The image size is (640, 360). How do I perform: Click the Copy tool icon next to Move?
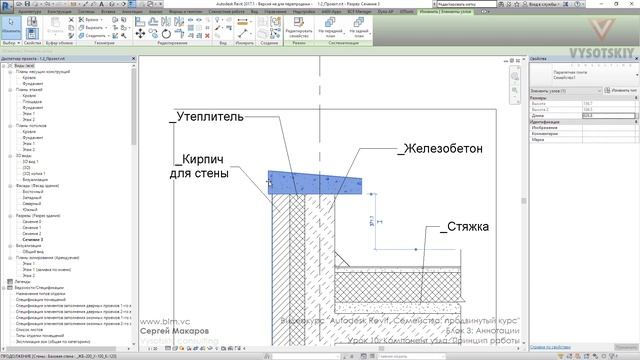153,33
